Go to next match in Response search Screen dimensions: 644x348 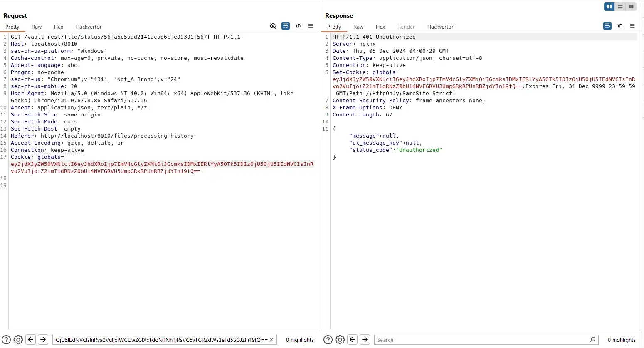click(365, 340)
